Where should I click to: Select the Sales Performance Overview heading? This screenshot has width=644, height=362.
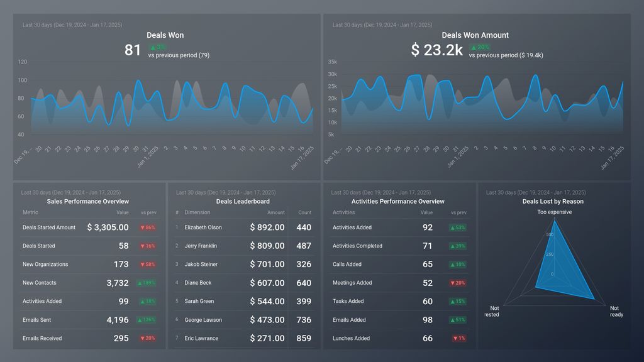pyautogui.click(x=88, y=202)
